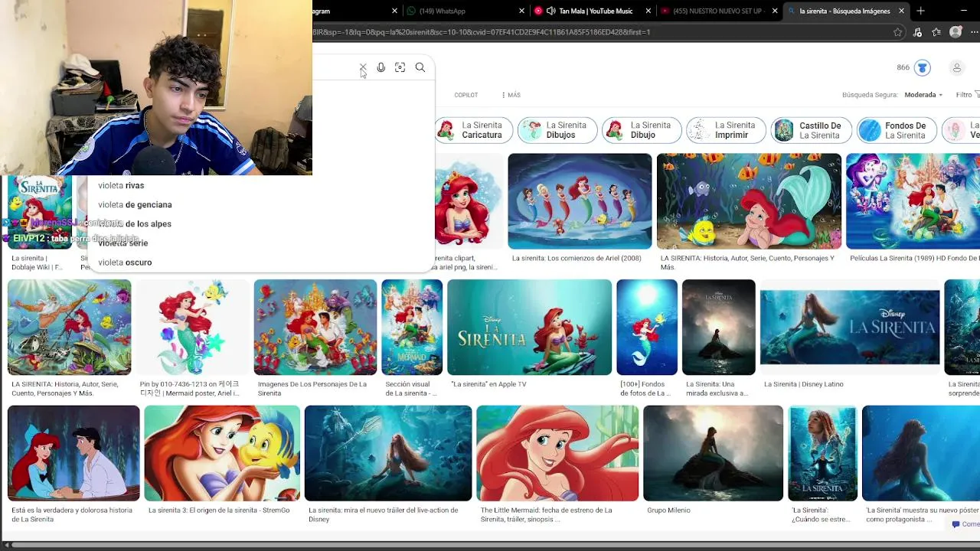Close the NUESTRO NUEVO SET UP tab
The height and width of the screenshot is (551, 980).
click(x=775, y=11)
